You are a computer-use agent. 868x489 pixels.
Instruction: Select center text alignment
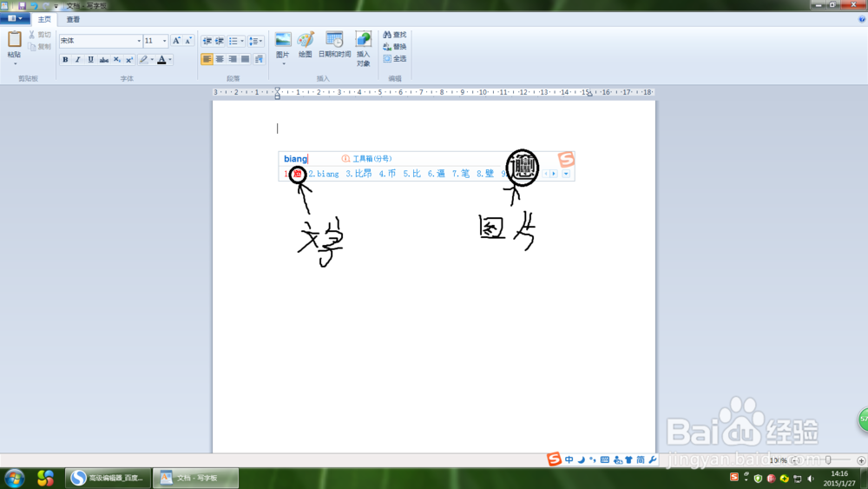tap(220, 59)
